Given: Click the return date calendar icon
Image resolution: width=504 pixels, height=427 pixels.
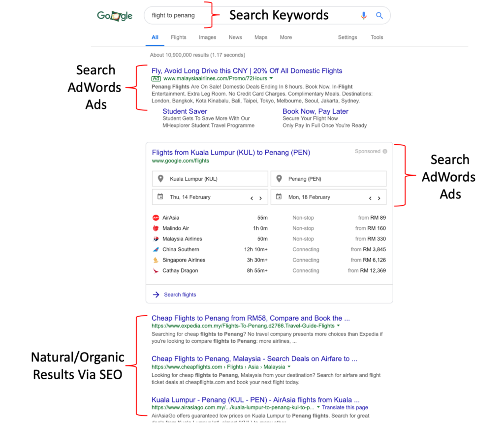Looking at the screenshot, I should pos(279,197).
